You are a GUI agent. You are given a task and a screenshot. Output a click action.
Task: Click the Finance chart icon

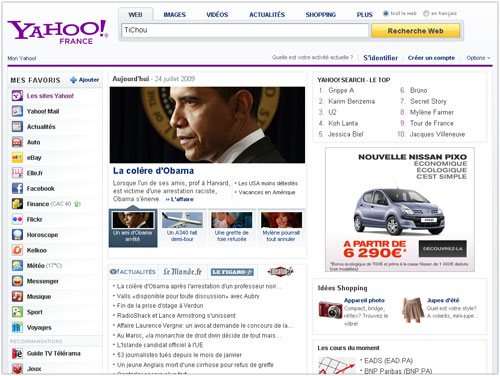tap(17, 204)
